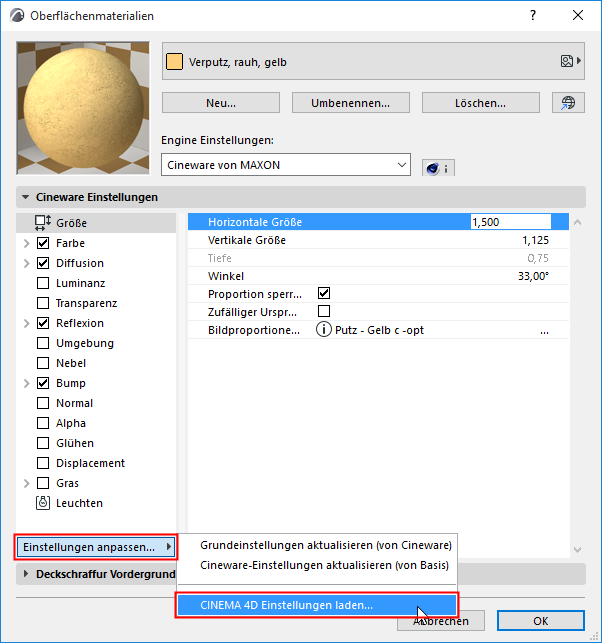Screen dimensions: 602x643
Task: Click the scroll down arrow of settings list
Action: point(577,550)
